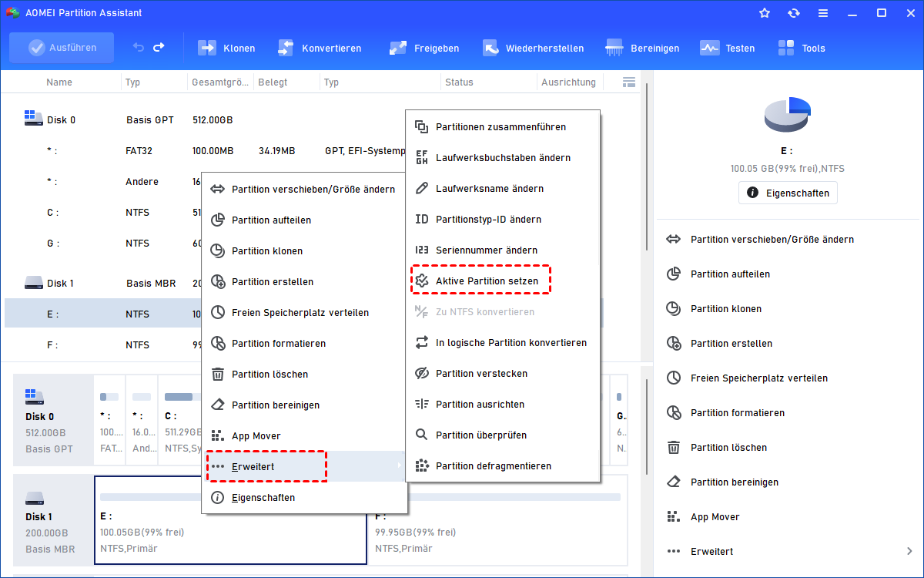Open the Testen toolbar item
Image resolution: width=924 pixels, height=578 pixels.
[x=728, y=48]
